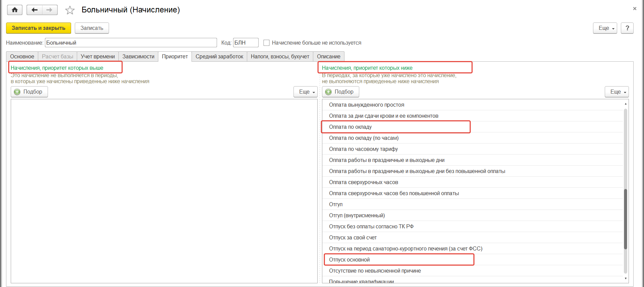
Task: Click the Наименование input field
Action: tap(131, 43)
